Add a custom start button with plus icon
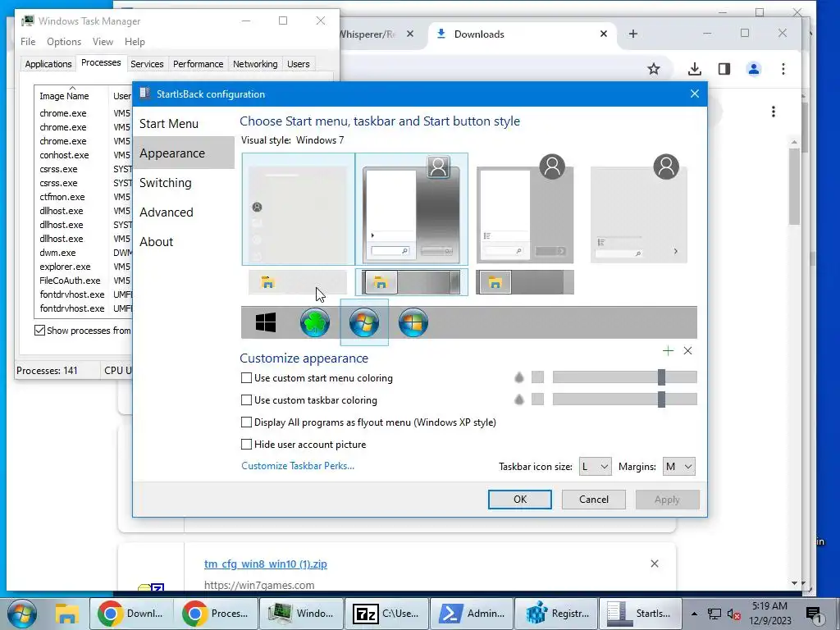Image resolution: width=840 pixels, height=630 pixels. (668, 351)
